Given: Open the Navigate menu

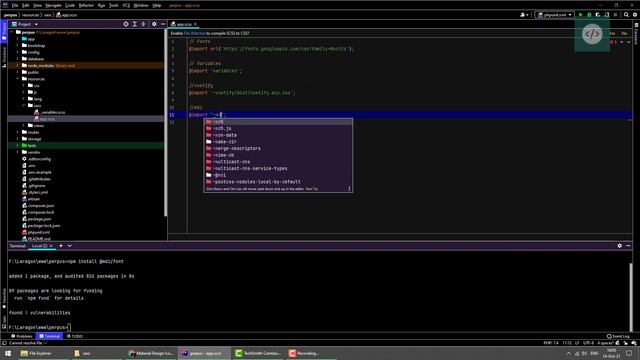Looking at the screenshot, I should click(x=53, y=5).
